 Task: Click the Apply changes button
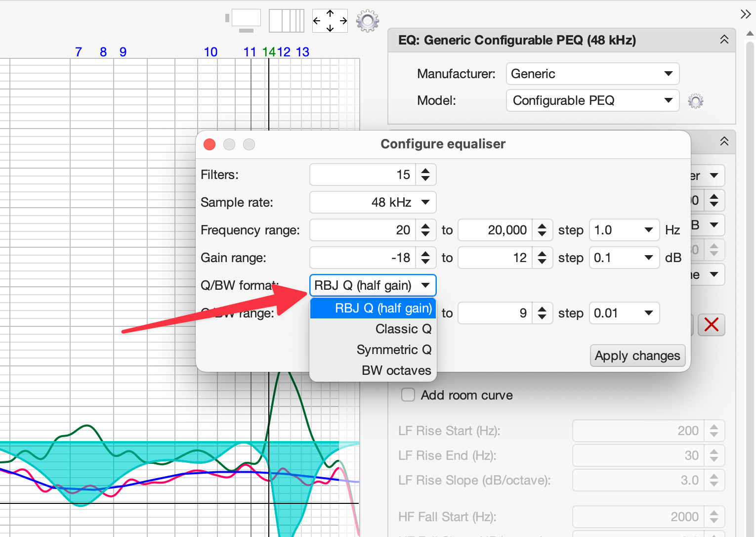point(637,356)
